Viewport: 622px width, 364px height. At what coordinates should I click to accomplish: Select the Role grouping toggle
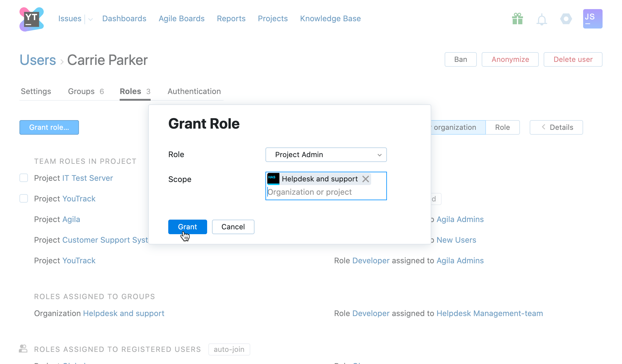[502, 127]
